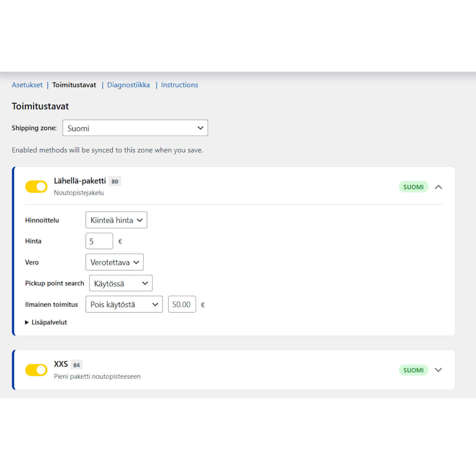Open the Pickup point search dropdown
Image resolution: width=476 pixels, height=476 pixels.
(x=121, y=283)
